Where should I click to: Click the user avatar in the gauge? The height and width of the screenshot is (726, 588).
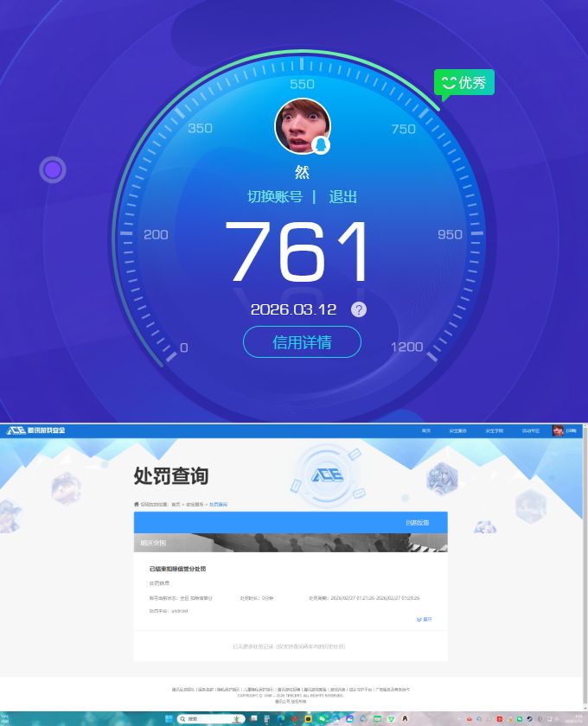coord(303,125)
